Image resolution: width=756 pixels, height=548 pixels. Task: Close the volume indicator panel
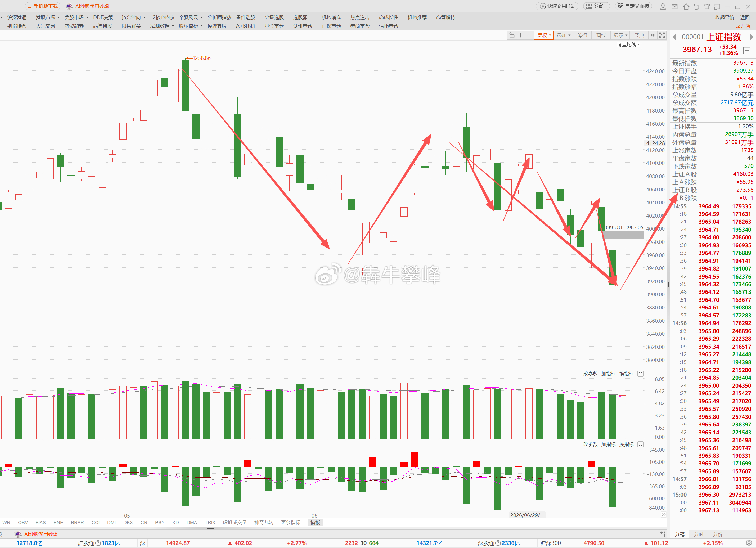640,374
